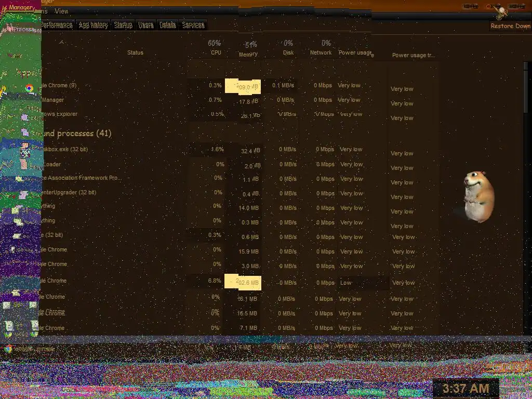Screen dimensions: 532x399
Task: Click the 16.5 MB memory value
Action: coord(247,313)
